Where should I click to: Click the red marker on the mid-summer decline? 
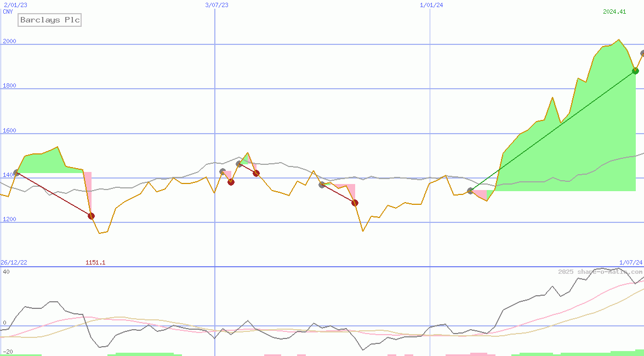pos(255,174)
